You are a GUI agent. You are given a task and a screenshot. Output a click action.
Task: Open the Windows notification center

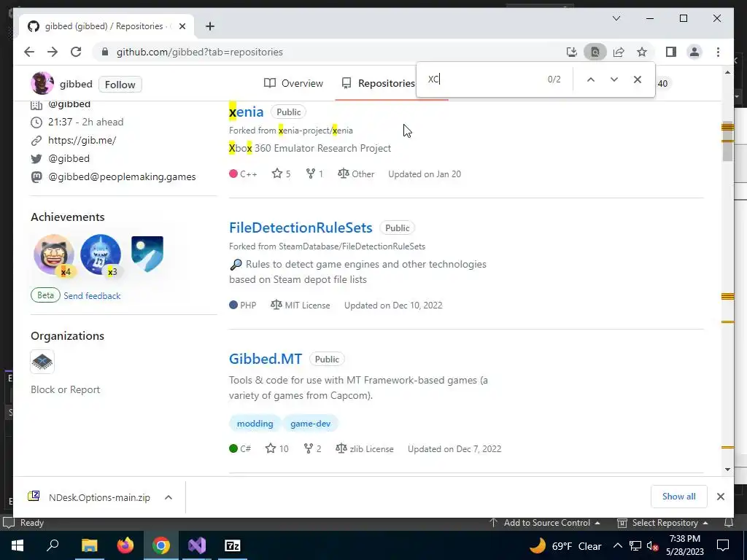tap(723, 545)
